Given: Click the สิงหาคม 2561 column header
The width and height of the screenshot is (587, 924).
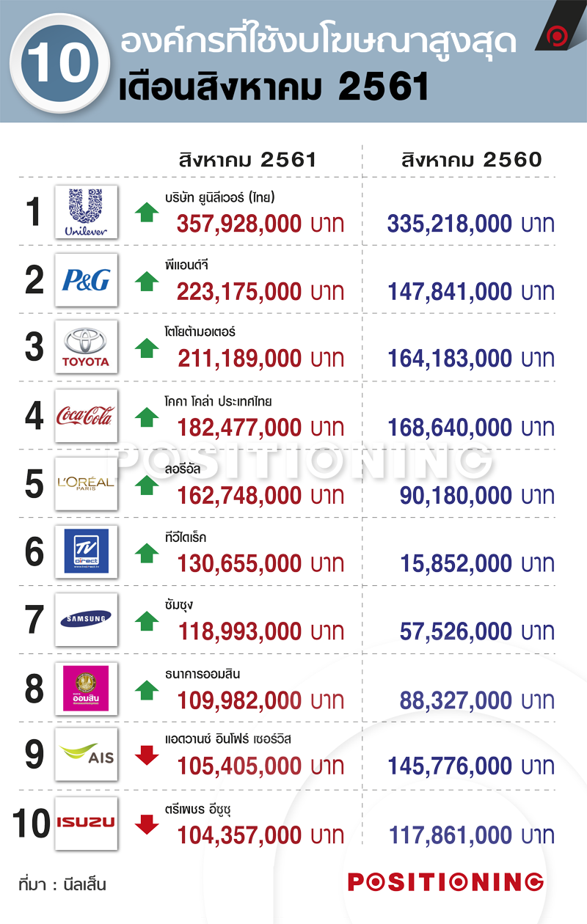Looking at the screenshot, I should (x=247, y=159).
